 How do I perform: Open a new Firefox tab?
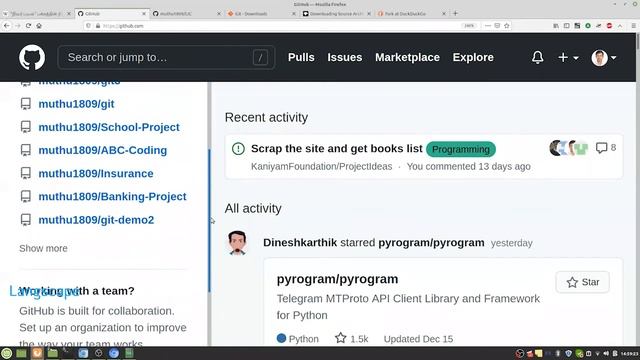pos(456,13)
